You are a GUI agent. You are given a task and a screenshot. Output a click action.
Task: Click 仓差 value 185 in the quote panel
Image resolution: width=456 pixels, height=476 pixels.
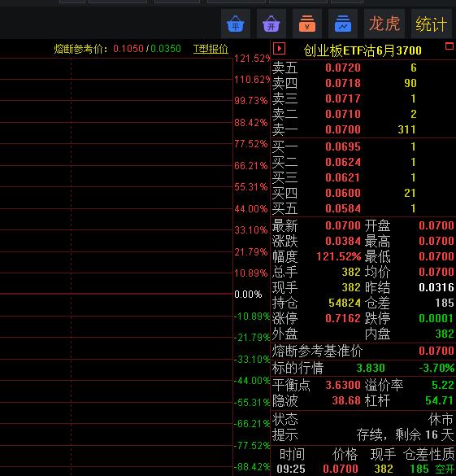click(445, 303)
